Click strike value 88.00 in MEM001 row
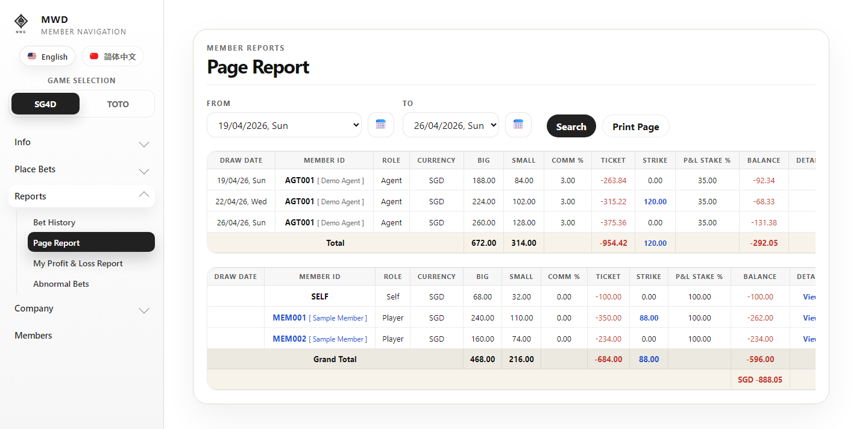868x429 pixels. (649, 318)
